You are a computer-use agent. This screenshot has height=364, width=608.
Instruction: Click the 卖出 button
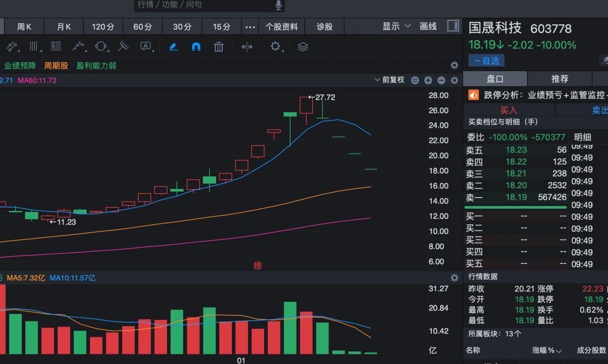[582, 110]
